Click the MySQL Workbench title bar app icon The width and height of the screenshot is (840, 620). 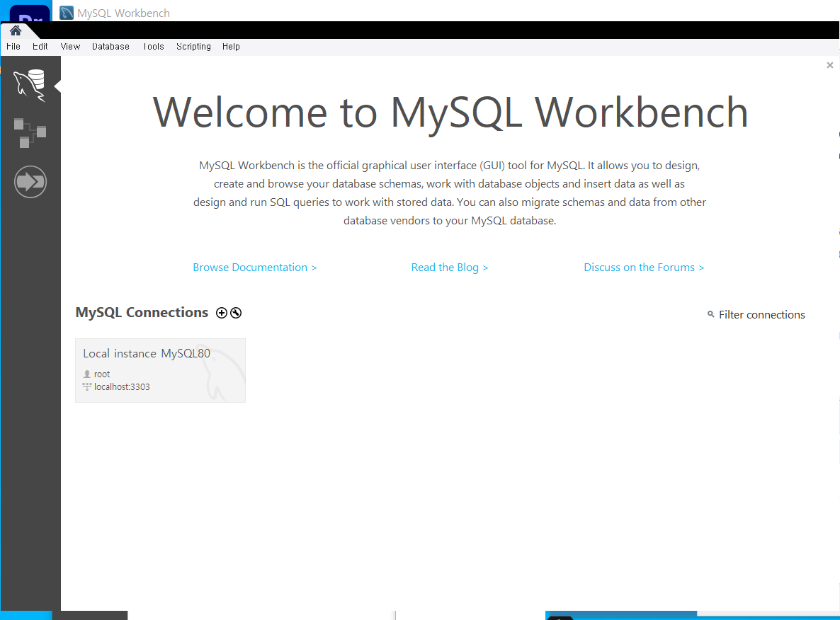67,13
